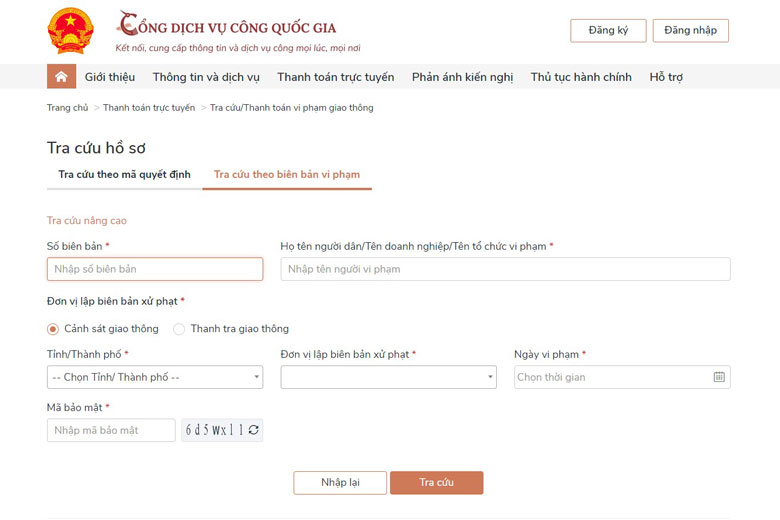Image resolution: width=780 pixels, height=520 pixels.
Task: Open the calendar icon for violation date
Action: coord(719,377)
